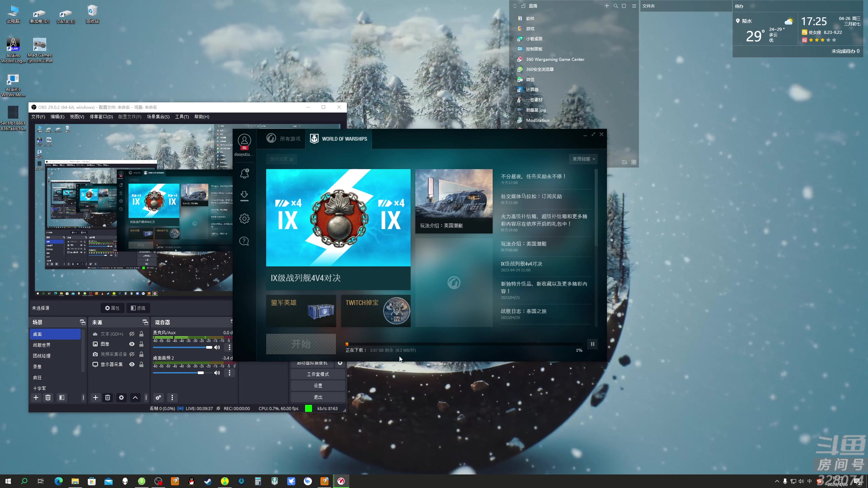Screen dimensions: 868x488
Task: Add a new scene with plus button
Action: 36,398
